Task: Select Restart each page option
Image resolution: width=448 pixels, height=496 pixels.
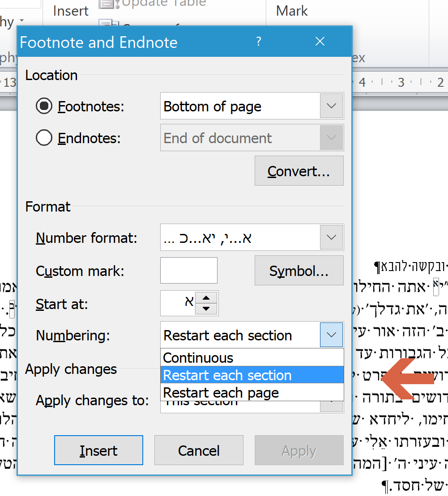Action: pyautogui.click(x=221, y=393)
